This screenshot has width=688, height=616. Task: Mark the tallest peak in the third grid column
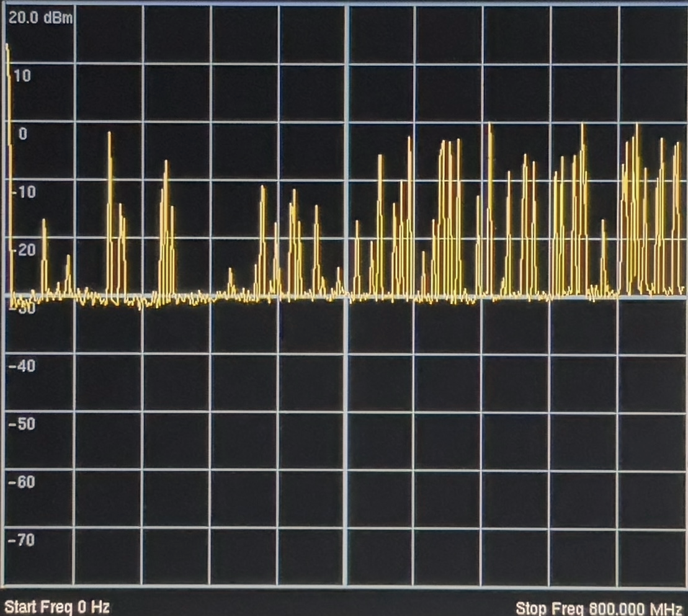point(166,162)
